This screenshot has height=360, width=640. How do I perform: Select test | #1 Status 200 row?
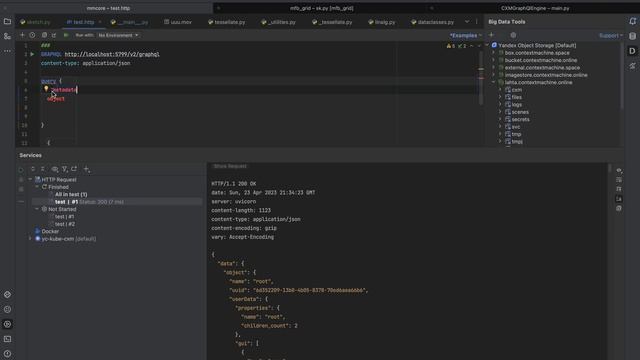(118, 202)
